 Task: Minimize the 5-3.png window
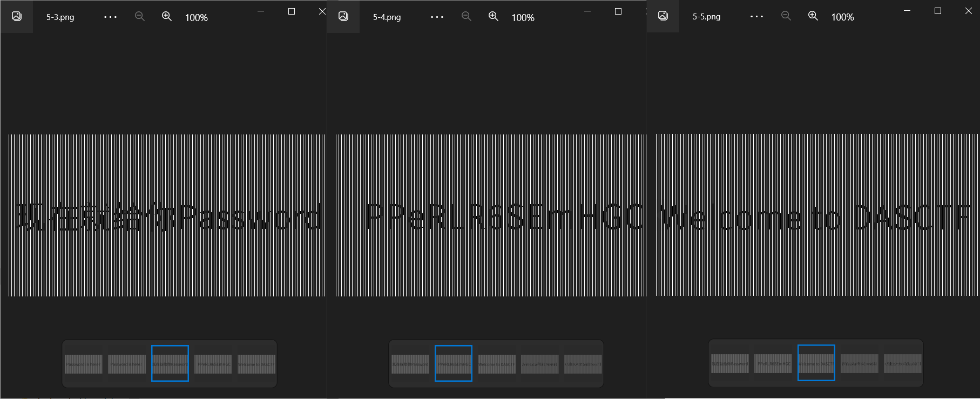coord(261,11)
